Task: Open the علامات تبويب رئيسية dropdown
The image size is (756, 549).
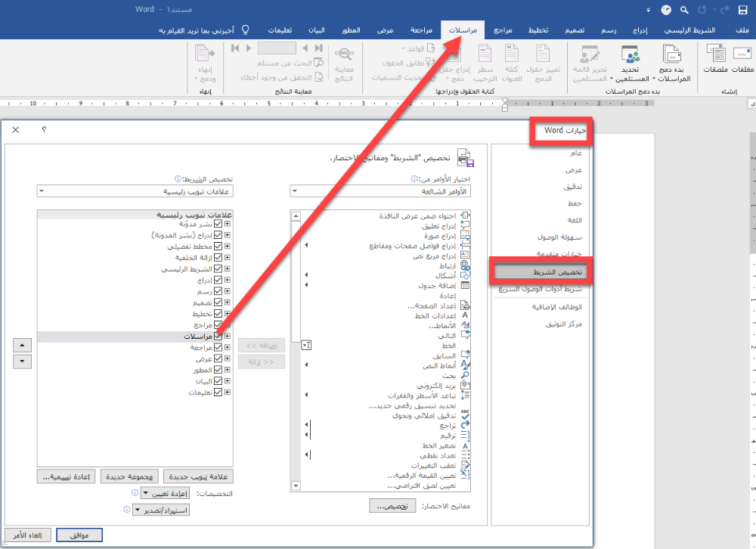Action: coord(135,191)
